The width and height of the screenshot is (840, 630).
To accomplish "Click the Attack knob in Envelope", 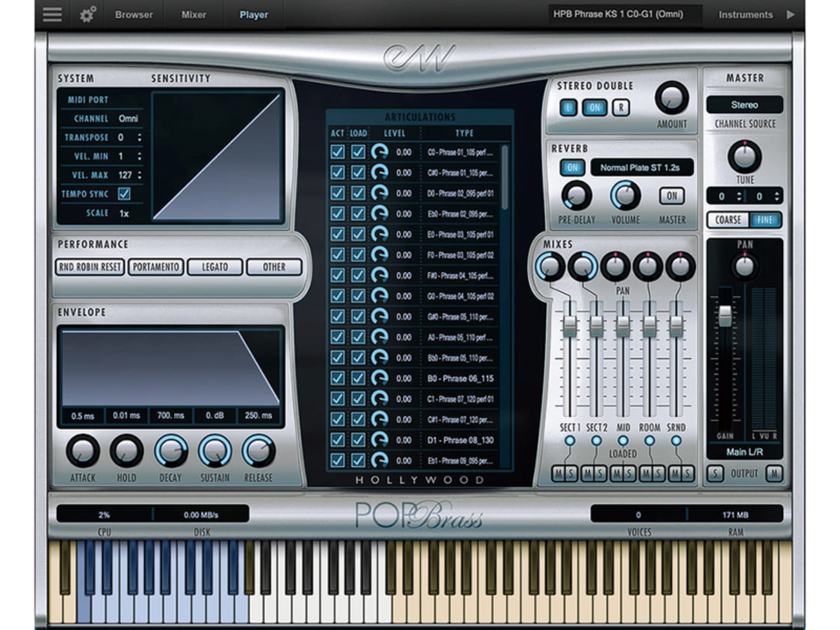I will (83, 451).
